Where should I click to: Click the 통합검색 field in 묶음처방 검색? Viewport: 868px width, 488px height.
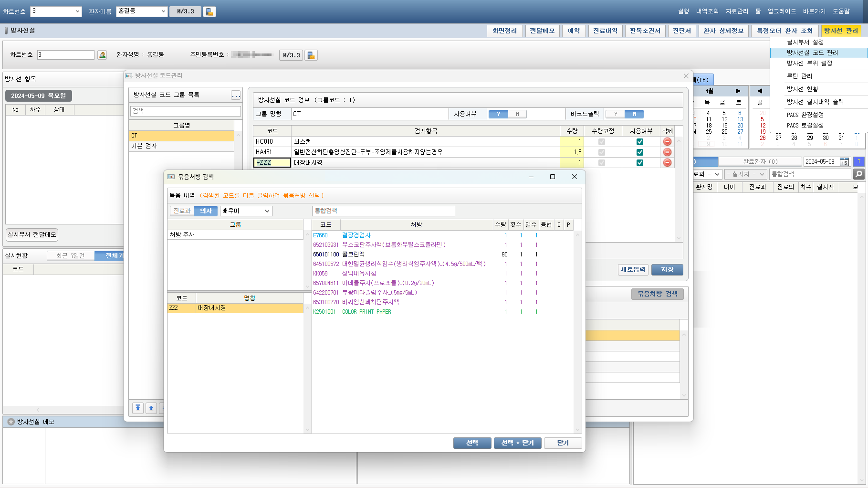pyautogui.click(x=383, y=211)
